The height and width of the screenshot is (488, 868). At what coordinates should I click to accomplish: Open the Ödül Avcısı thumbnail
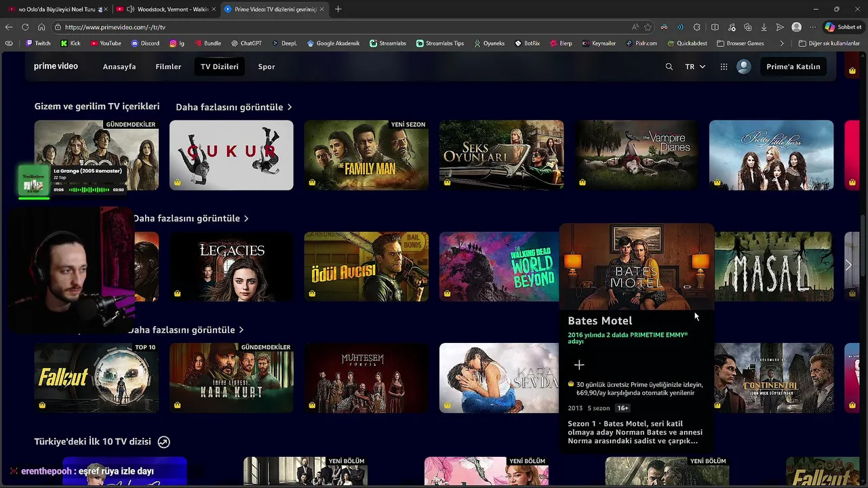[366, 266]
